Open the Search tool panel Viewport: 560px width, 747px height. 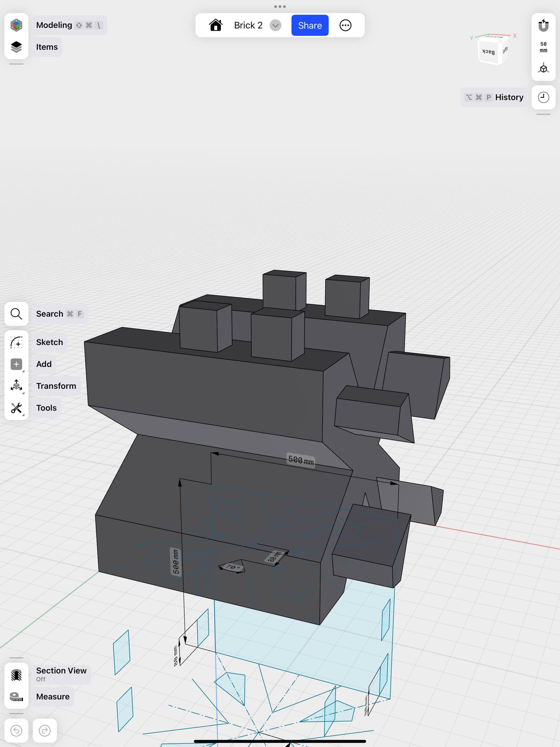pyautogui.click(x=16, y=314)
